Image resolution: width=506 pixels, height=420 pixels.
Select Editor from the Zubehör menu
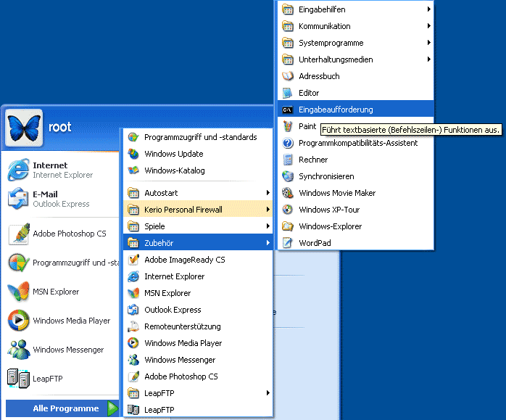click(x=309, y=93)
